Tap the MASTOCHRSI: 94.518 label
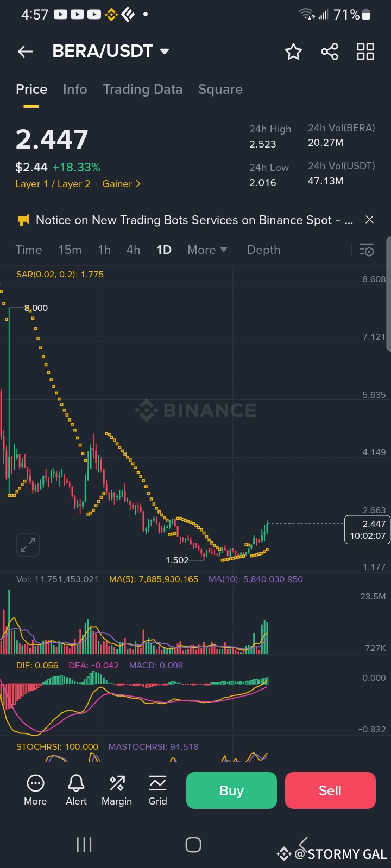The height and width of the screenshot is (868, 391). pyautogui.click(x=153, y=747)
